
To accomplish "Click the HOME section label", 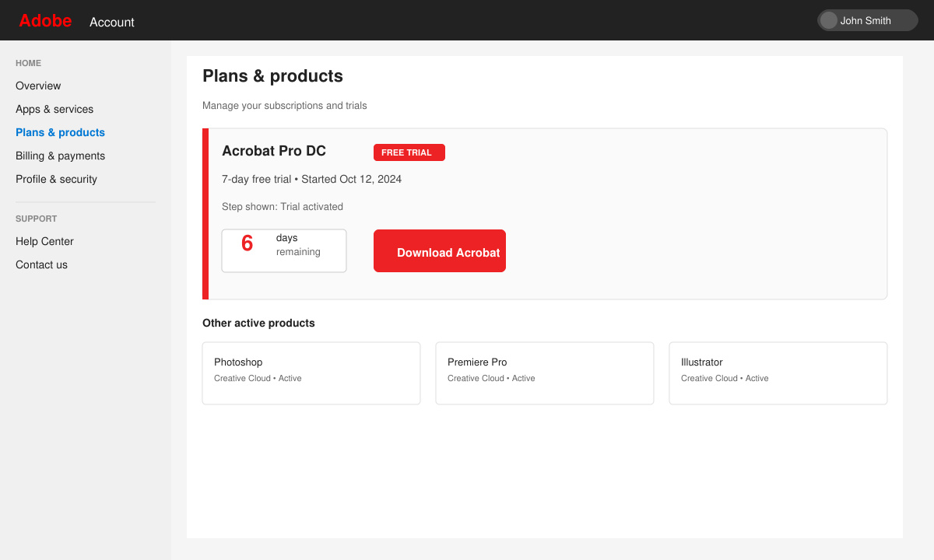I will click(28, 63).
